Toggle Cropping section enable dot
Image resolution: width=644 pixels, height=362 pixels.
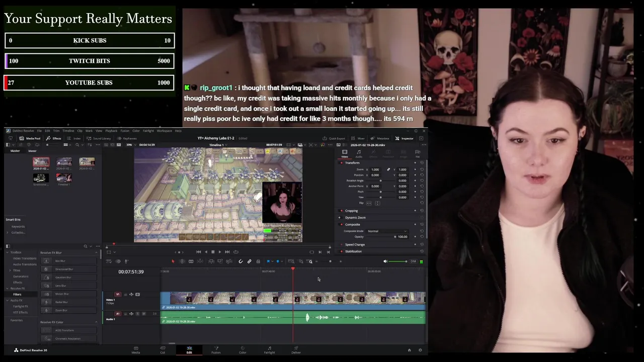point(342,211)
